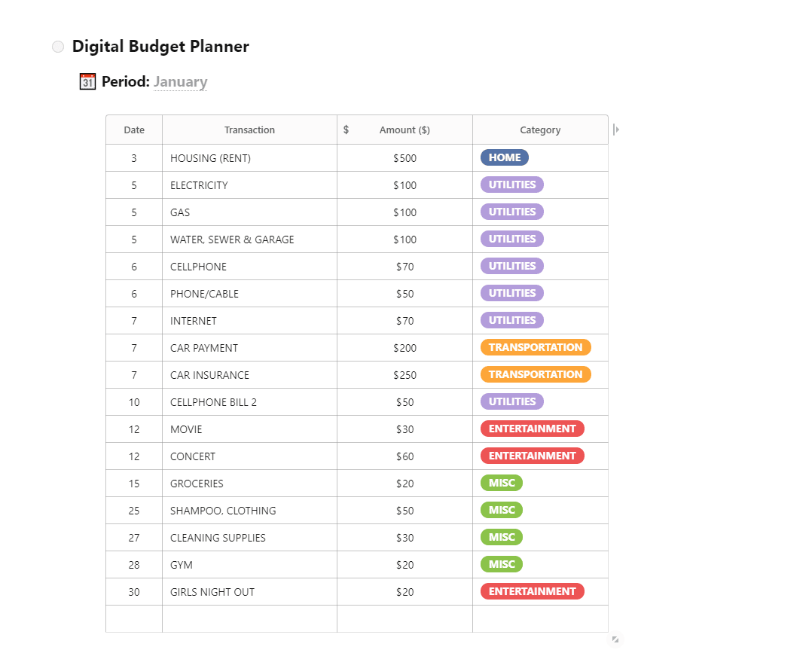The height and width of the screenshot is (656, 812).
Task: Select the Transaction column header
Action: pos(249,130)
